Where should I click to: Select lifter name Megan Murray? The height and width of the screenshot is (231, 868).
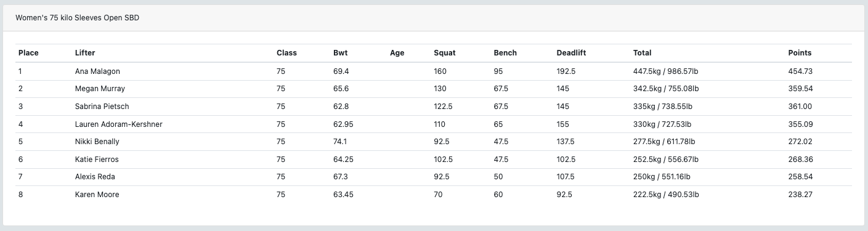pos(100,89)
